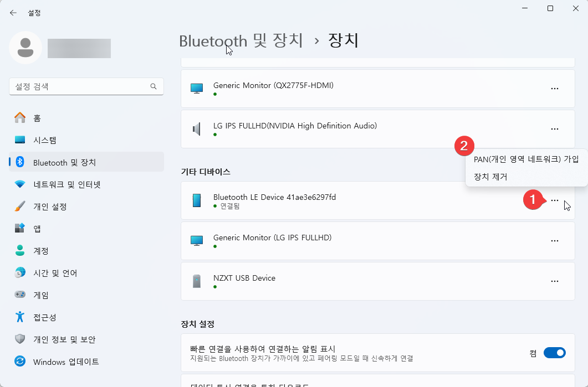Choose 장치 제거 from the context menu
This screenshot has height=387, width=588.
point(485,177)
